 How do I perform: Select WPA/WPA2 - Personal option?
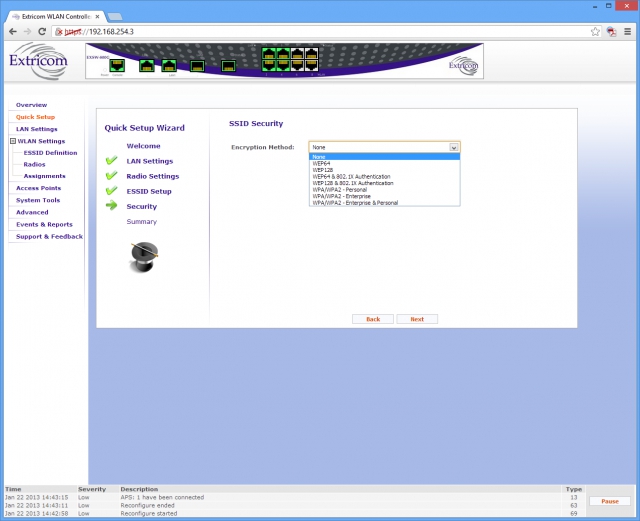tap(384, 189)
